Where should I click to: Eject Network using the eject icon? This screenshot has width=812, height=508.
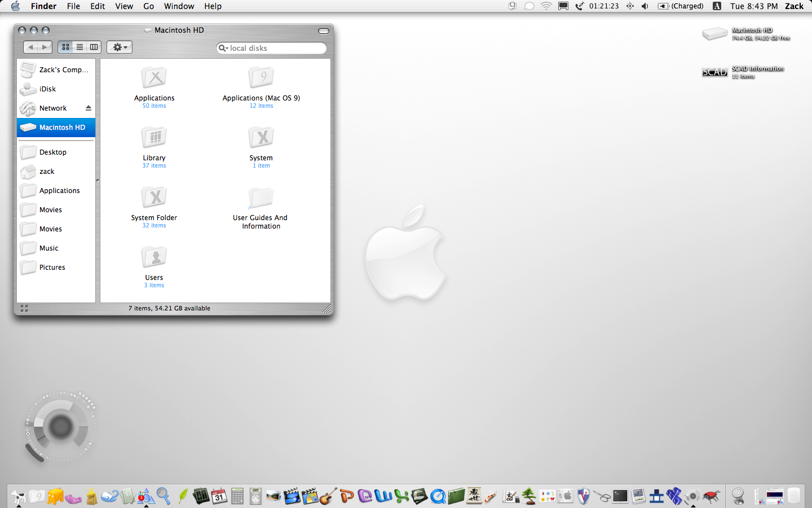(x=89, y=108)
